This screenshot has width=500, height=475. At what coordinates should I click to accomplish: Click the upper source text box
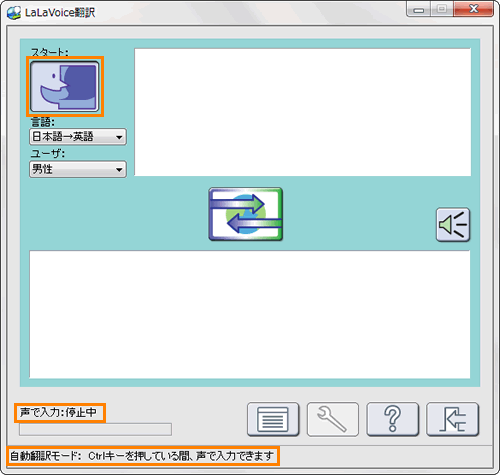303,112
